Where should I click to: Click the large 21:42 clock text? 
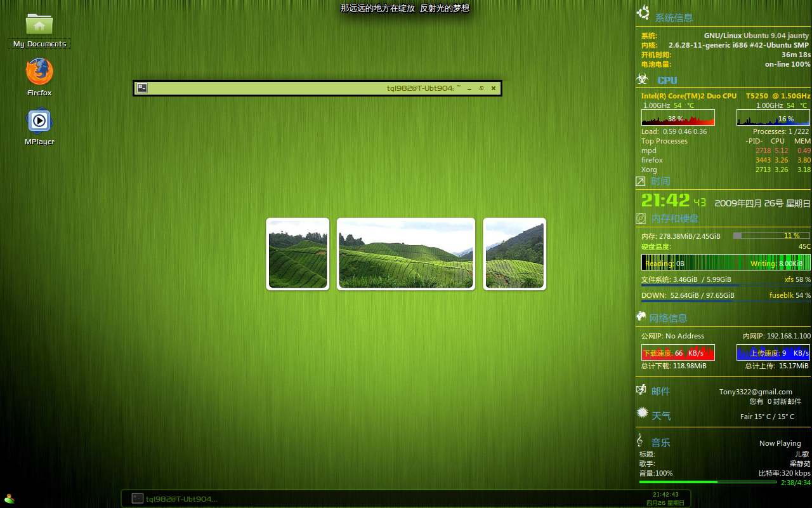(665, 200)
